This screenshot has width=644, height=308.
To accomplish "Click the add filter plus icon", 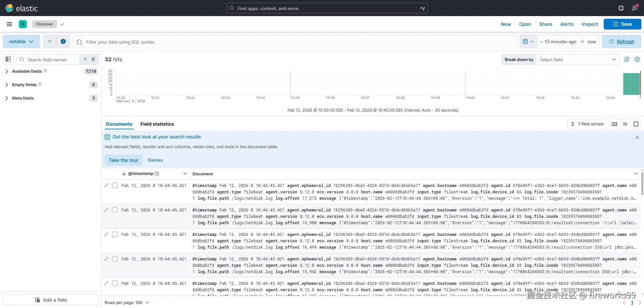I will pyautogui.click(x=63, y=42).
